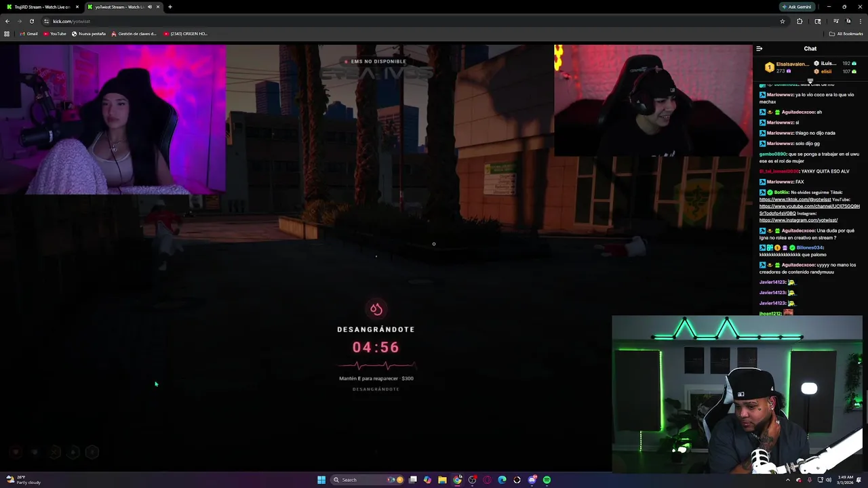Reload the Kick page

(31, 21)
